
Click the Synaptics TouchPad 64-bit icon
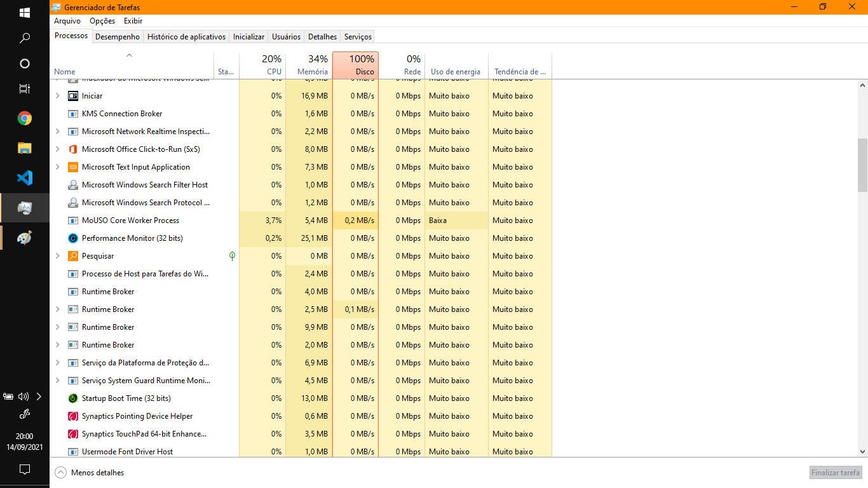72,434
